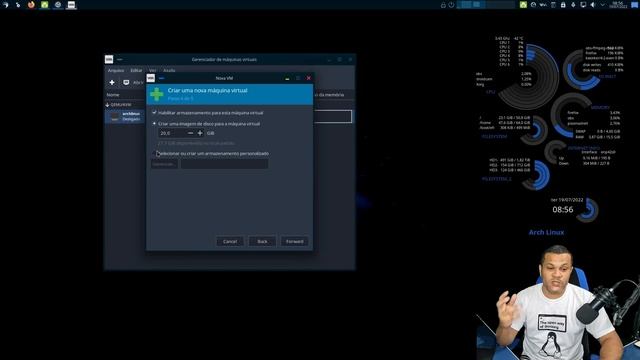Click the virt-manager icon in the top panel task list

71,5
